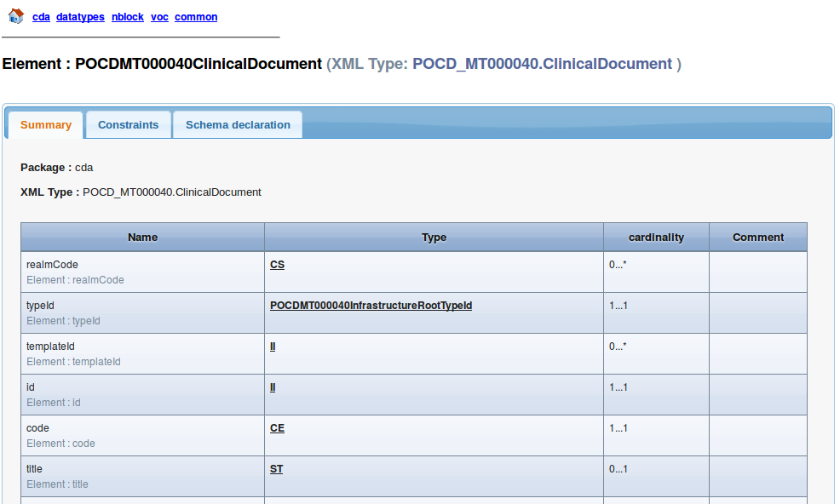Open the ST type link for title
Screen dimensions: 840x504
(x=277, y=469)
